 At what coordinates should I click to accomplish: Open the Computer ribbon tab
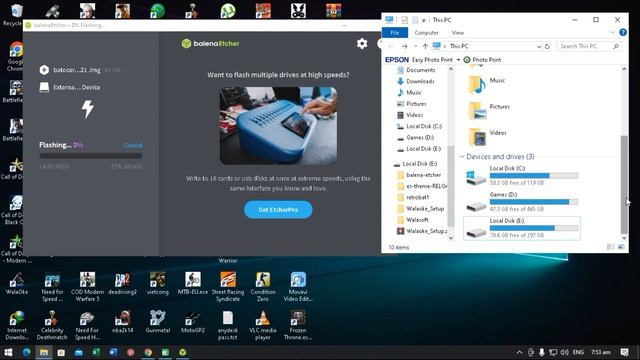pyautogui.click(x=426, y=33)
